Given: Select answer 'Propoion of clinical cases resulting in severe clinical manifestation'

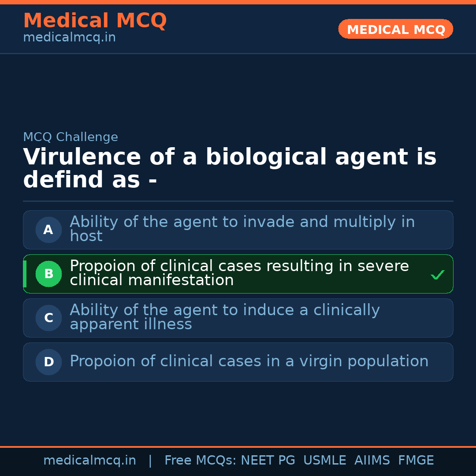Looking at the screenshot, I should pos(239,273).
